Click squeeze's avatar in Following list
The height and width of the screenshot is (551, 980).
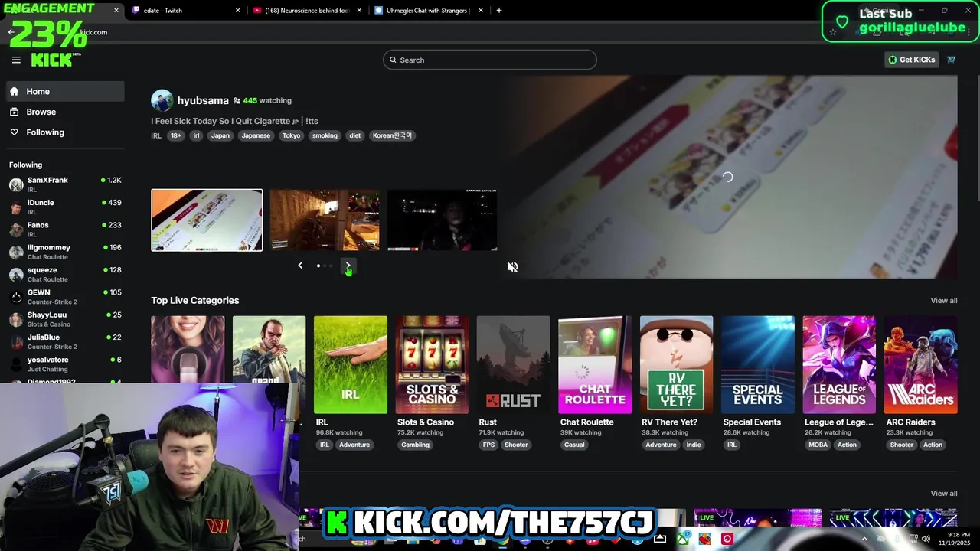(x=16, y=274)
